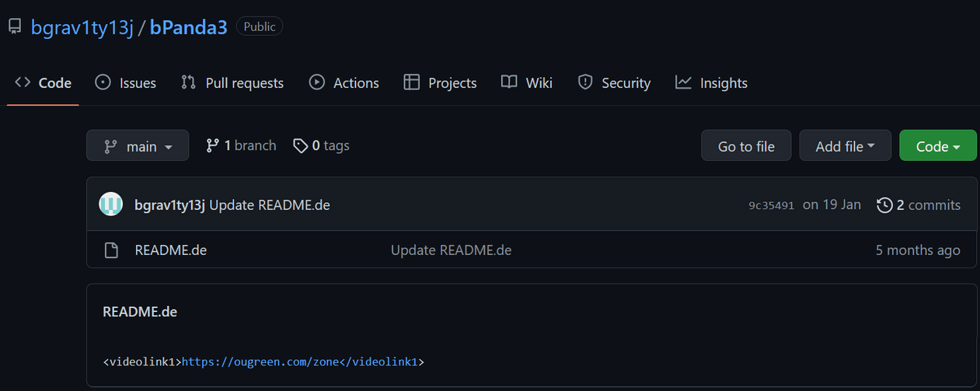The height and width of the screenshot is (391, 980).
Task: Click the file icon beside README.de
Action: (112, 250)
